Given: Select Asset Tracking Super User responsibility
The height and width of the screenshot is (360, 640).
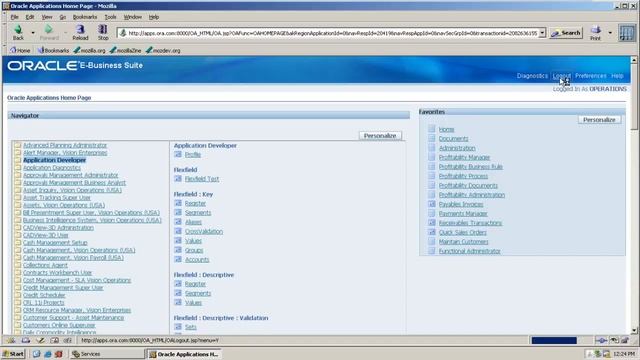Looking at the screenshot, I should (x=57, y=198).
